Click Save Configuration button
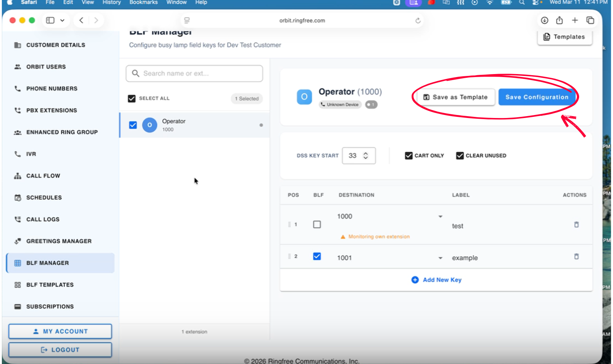Image resolution: width=613 pixels, height=364 pixels. point(537,97)
